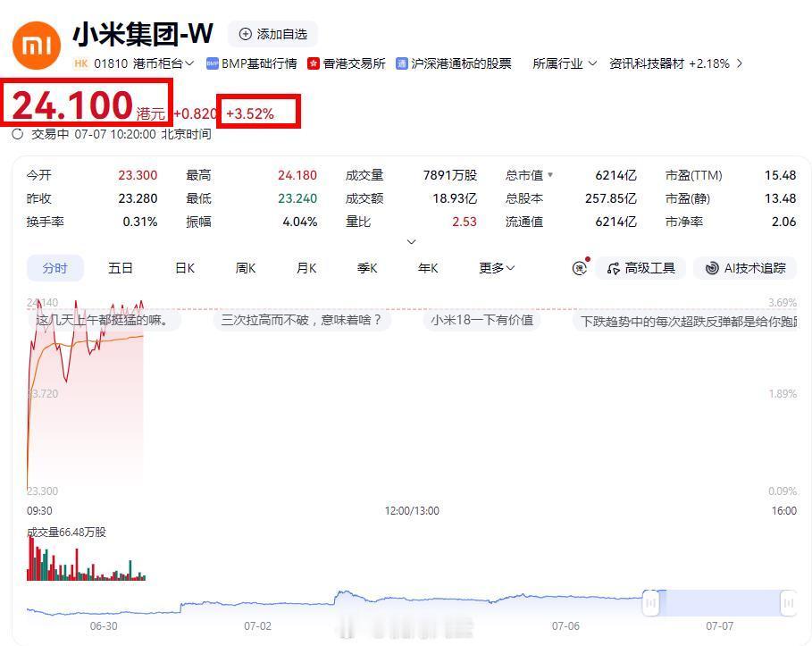
Task: Click the 今开 value 23.300
Action: point(138,175)
